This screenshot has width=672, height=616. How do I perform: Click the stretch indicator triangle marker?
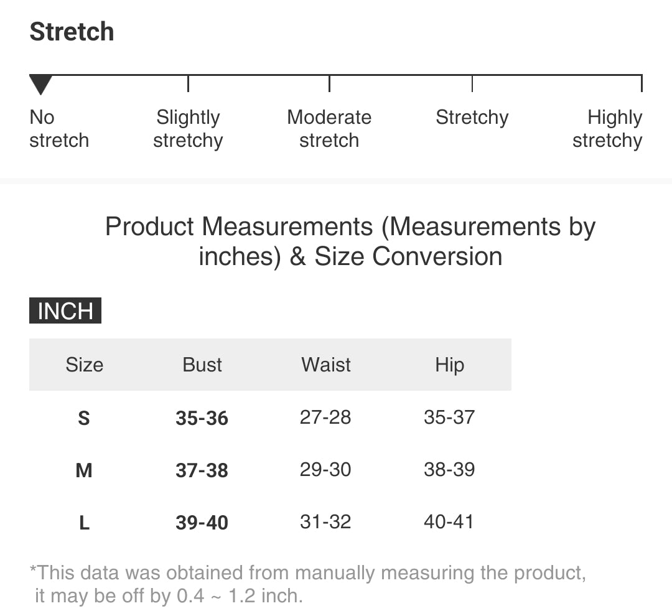coord(40,84)
